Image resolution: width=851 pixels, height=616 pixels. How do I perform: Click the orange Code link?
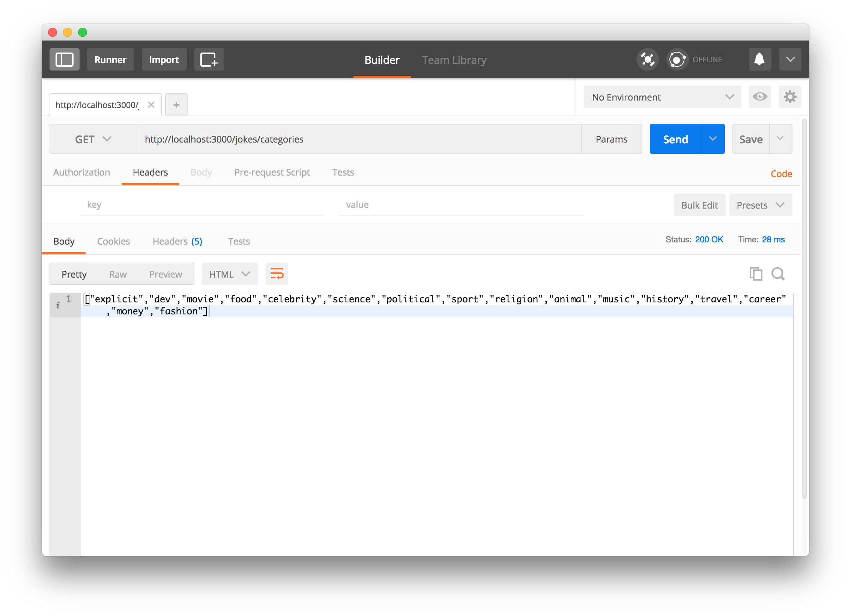pos(781,174)
